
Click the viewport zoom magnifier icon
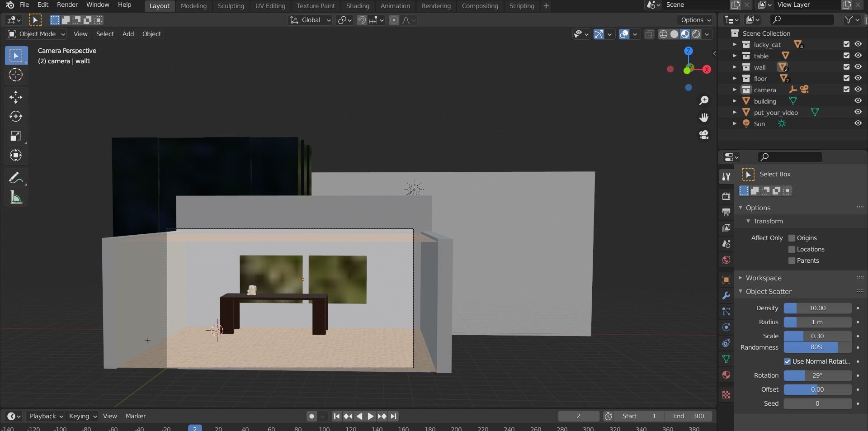click(704, 100)
